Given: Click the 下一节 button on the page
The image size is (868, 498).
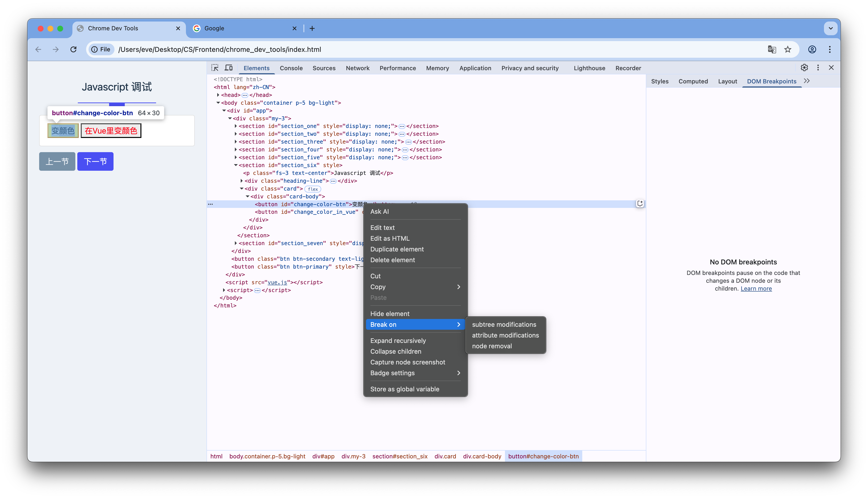Looking at the screenshot, I should (95, 161).
